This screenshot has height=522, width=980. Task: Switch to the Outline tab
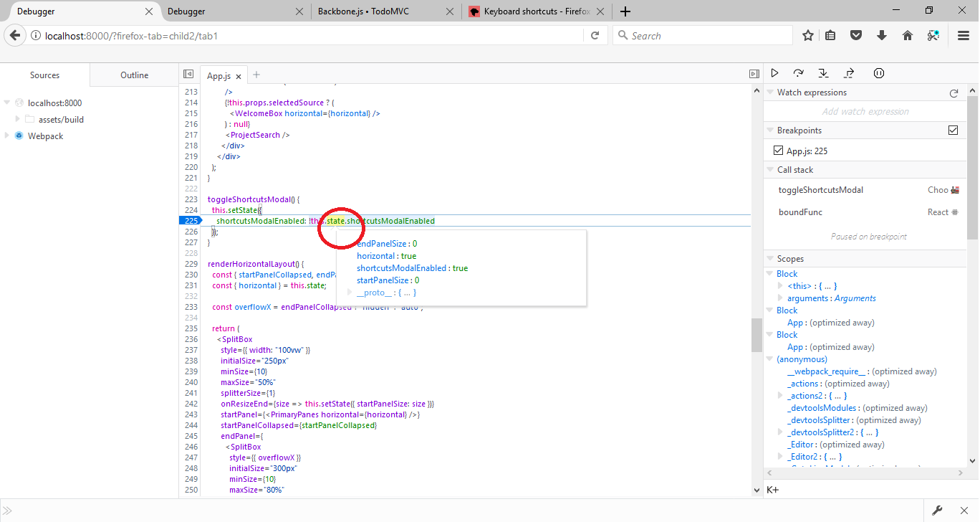[134, 74]
